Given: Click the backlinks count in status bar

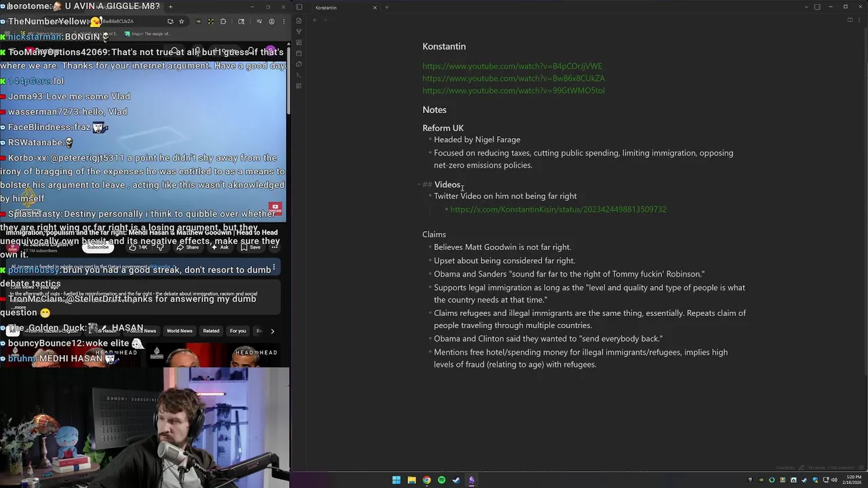Looking at the screenshot, I should (785, 468).
